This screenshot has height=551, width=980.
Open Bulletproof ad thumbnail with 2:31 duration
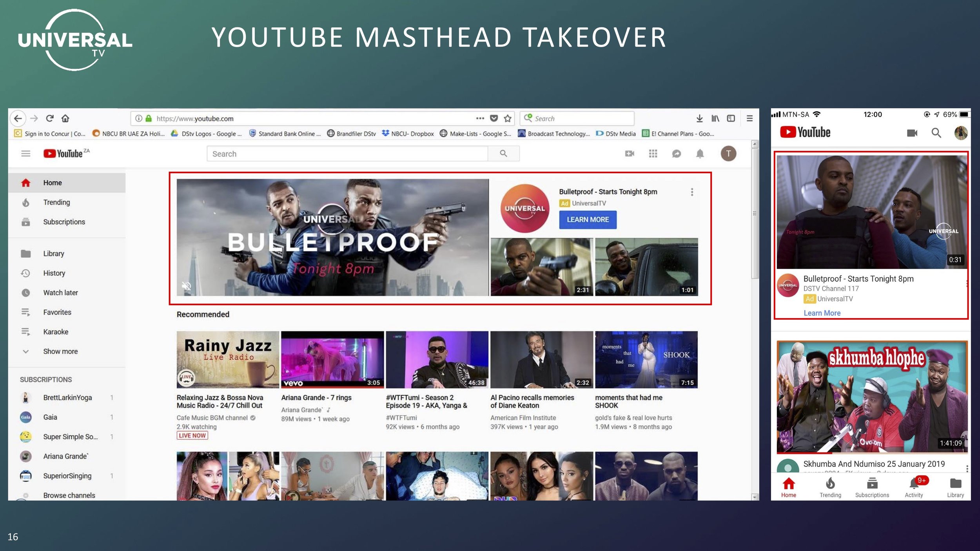(542, 267)
